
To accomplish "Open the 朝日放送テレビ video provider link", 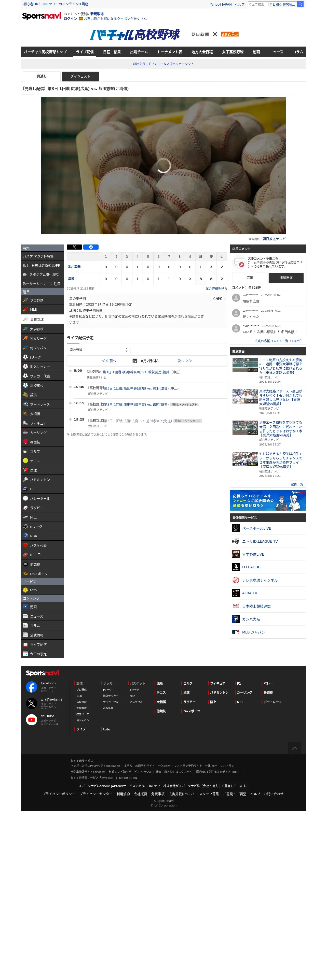I will point(274,239).
